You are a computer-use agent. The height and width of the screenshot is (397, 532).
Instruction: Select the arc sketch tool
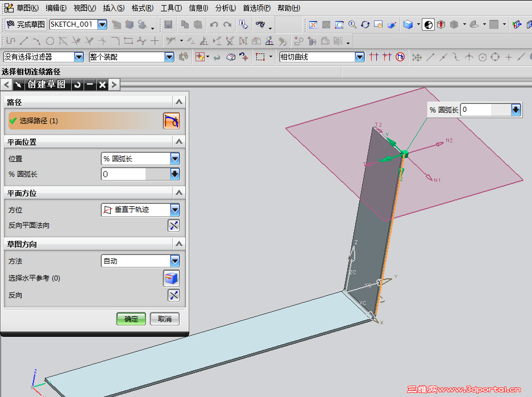36,41
